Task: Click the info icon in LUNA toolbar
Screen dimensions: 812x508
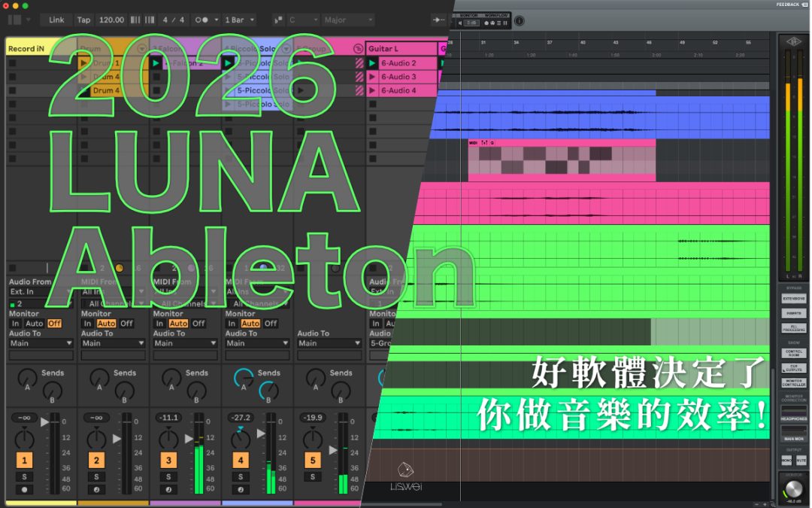Action: click(520, 22)
